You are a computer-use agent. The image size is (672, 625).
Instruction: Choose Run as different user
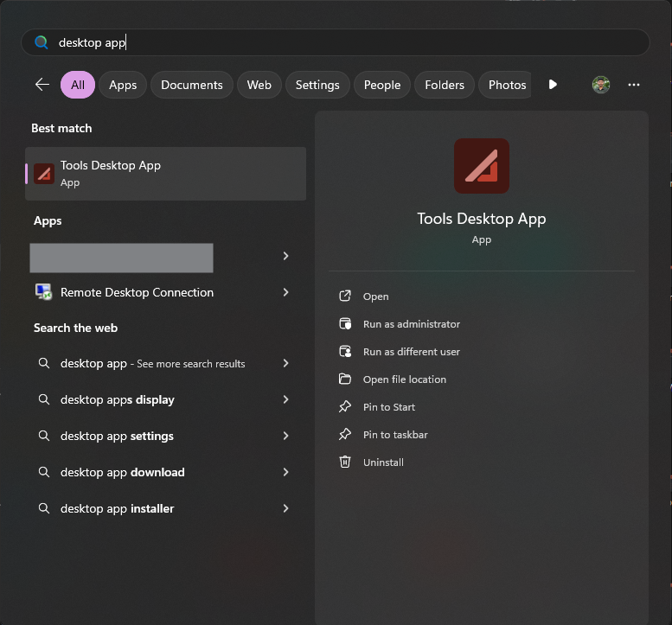412,352
